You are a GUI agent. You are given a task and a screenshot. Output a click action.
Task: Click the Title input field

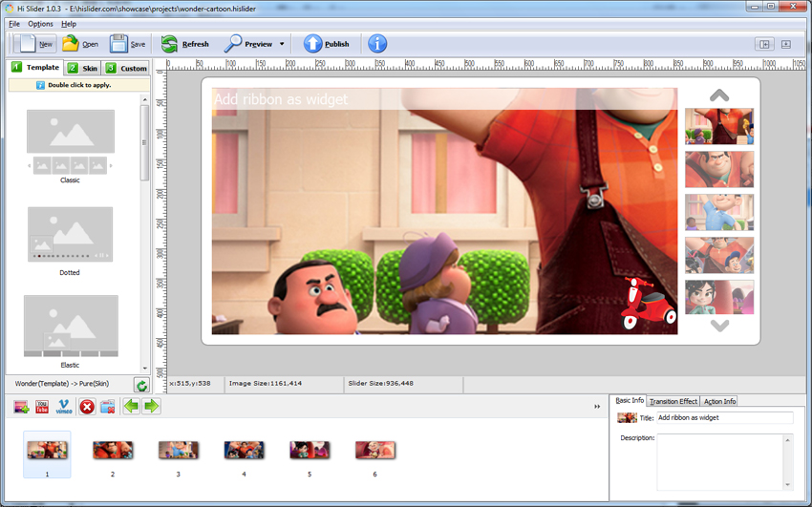(725, 417)
